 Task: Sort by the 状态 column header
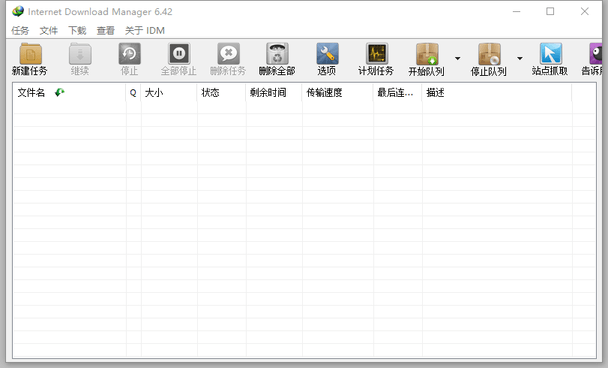click(221, 93)
